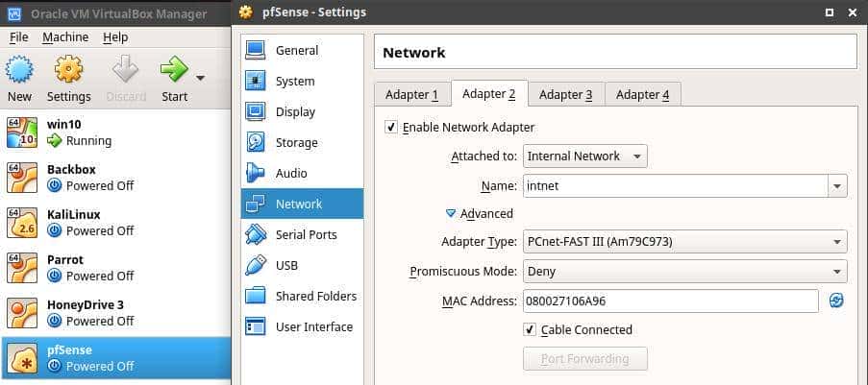Select the Audio settings category
The height and width of the screenshot is (385, 868).
(290, 174)
